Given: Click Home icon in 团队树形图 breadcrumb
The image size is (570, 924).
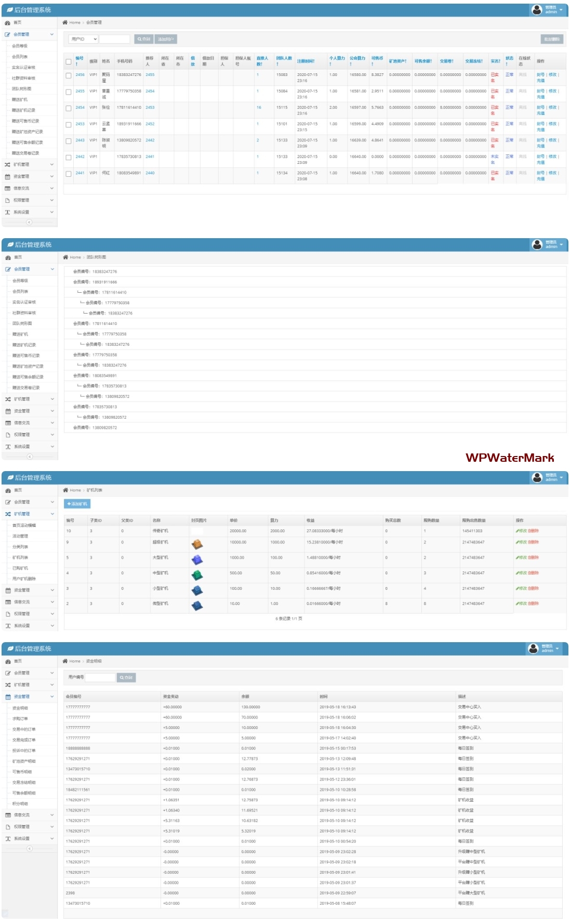Looking at the screenshot, I should coord(65,257).
